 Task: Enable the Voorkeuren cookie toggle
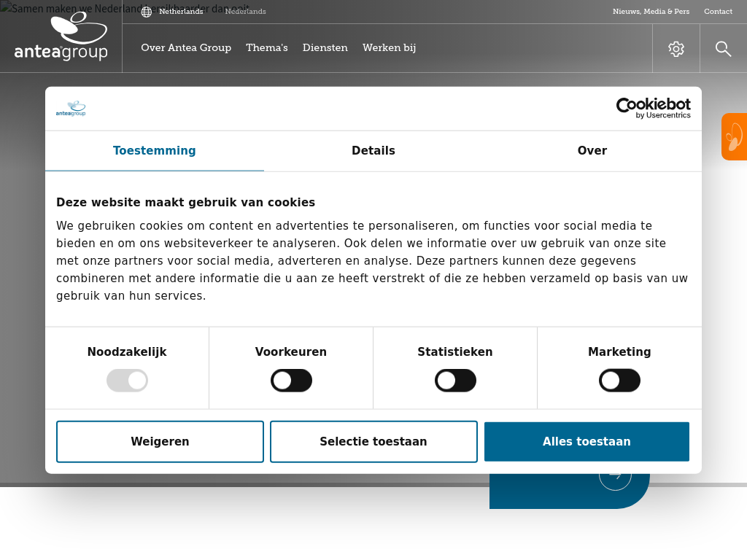pos(291,381)
